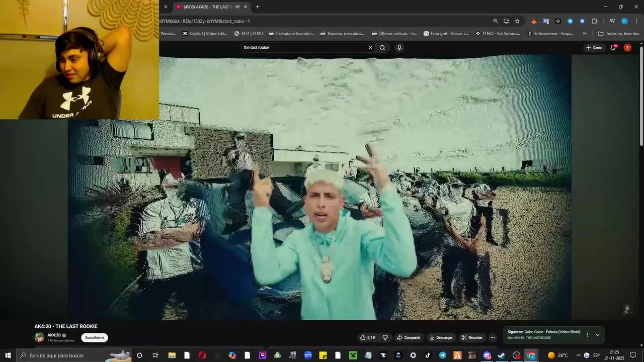This screenshot has height=362, width=644.
Task: Switch ESP keyboard language indicator
Action: pos(597,355)
